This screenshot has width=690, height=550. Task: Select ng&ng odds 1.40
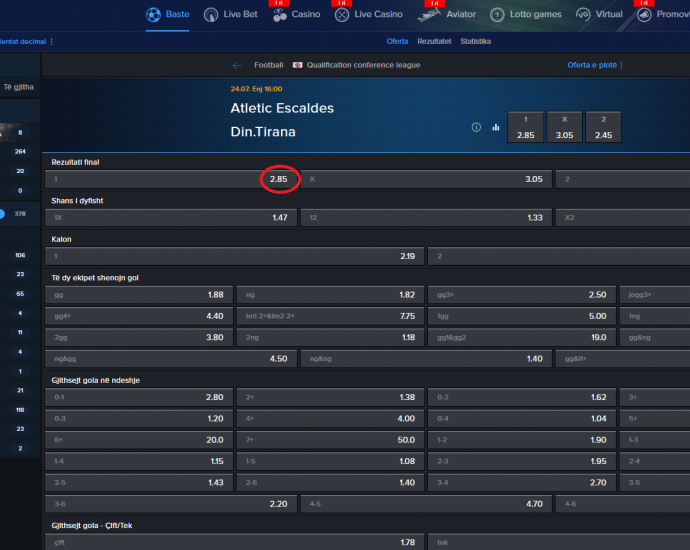426,359
